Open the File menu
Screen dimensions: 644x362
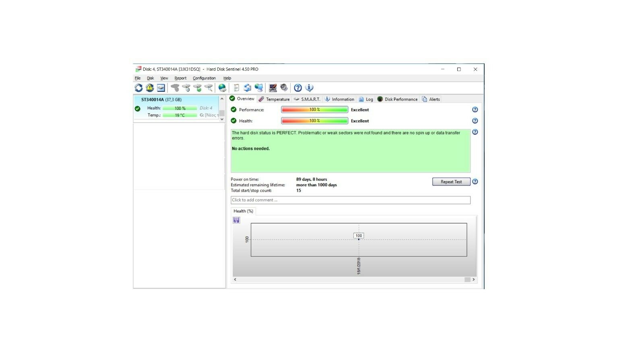point(138,78)
